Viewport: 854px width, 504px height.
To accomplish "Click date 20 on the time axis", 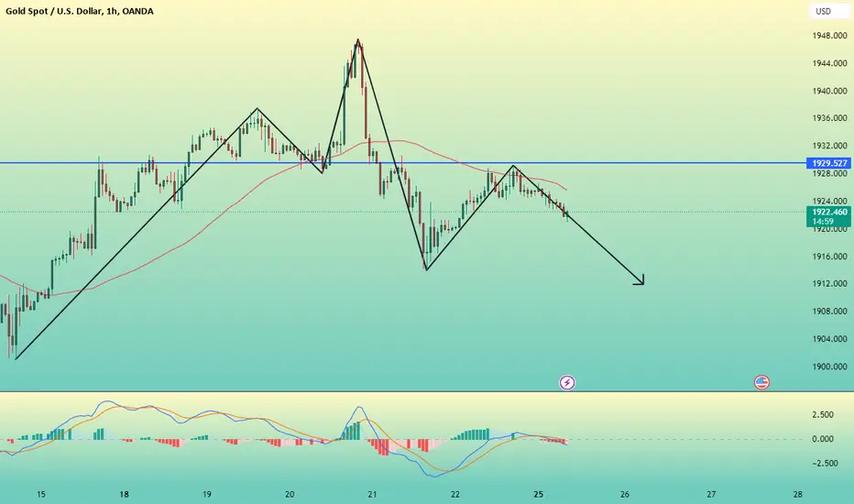I will click(290, 494).
